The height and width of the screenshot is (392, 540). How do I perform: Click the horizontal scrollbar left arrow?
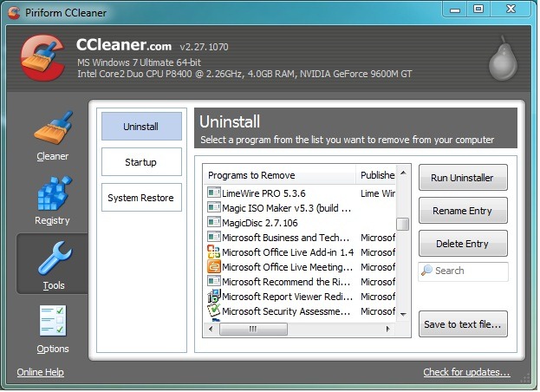(211, 329)
